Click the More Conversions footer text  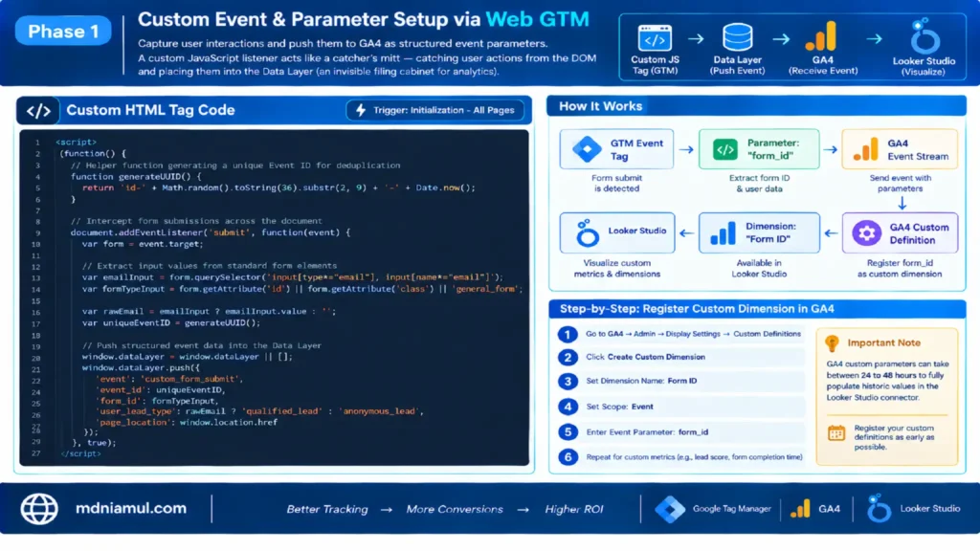tap(455, 510)
